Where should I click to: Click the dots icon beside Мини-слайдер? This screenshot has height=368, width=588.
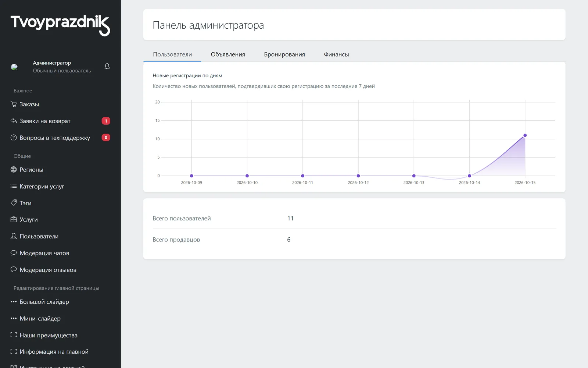coord(14,318)
